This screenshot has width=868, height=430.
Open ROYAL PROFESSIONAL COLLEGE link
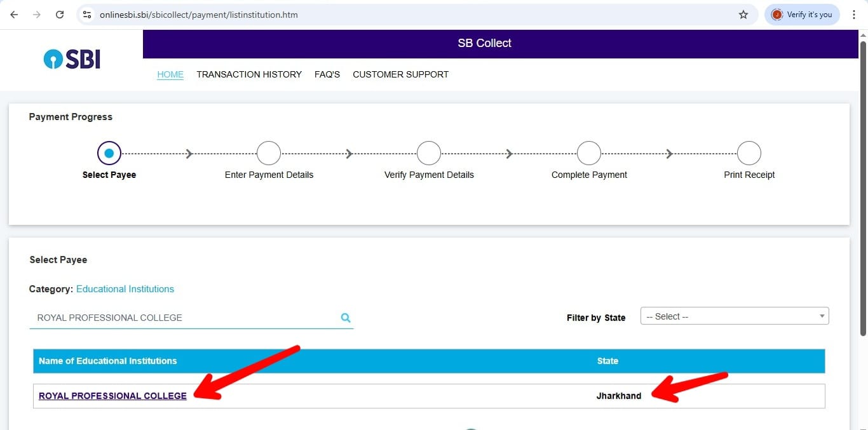click(x=112, y=396)
